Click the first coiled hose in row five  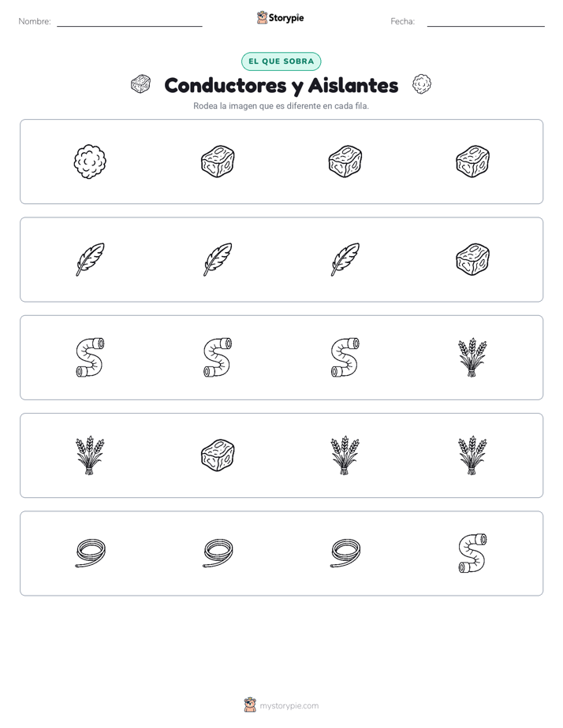click(x=90, y=553)
